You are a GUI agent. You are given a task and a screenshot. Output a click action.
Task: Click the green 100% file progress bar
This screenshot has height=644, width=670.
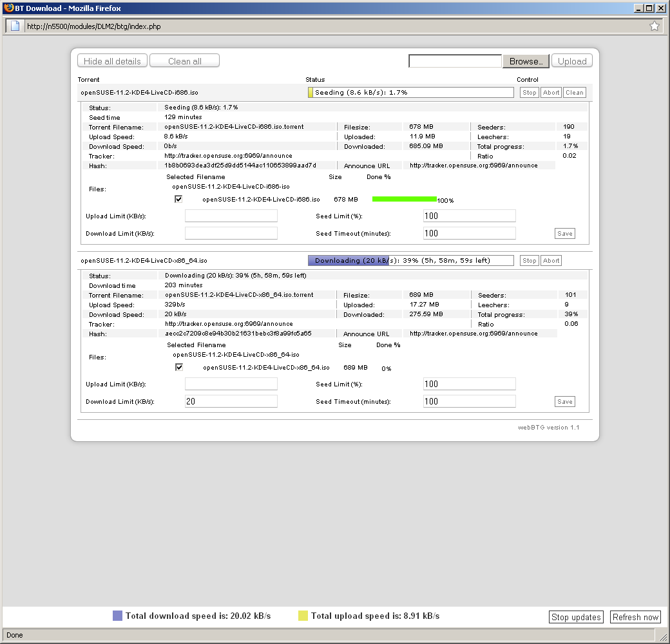coord(404,199)
